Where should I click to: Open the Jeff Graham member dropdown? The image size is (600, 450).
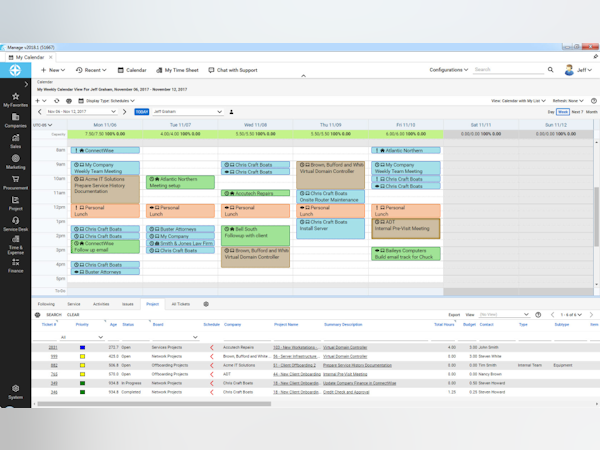tap(187, 112)
